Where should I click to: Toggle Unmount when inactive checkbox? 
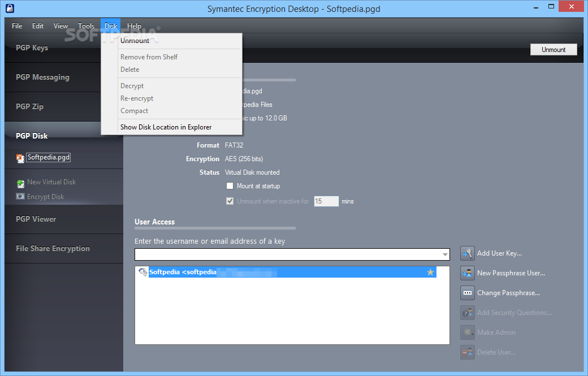(230, 201)
